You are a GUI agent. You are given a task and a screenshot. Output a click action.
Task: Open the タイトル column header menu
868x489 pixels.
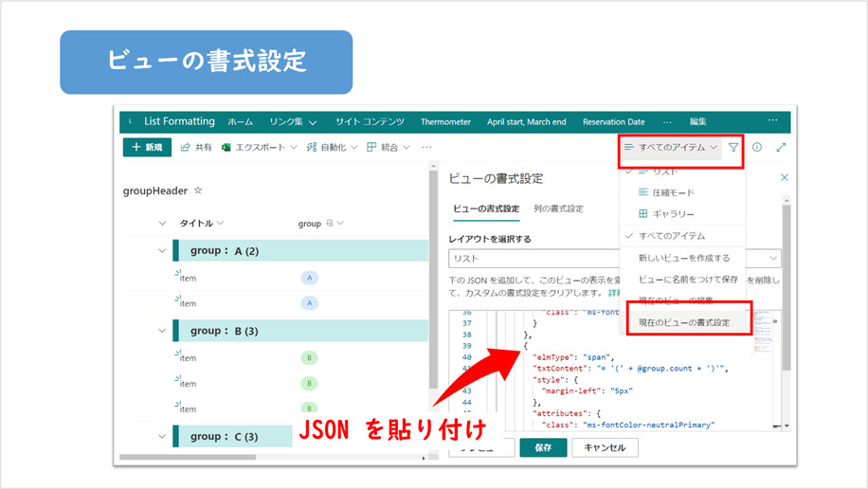tap(202, 224)
